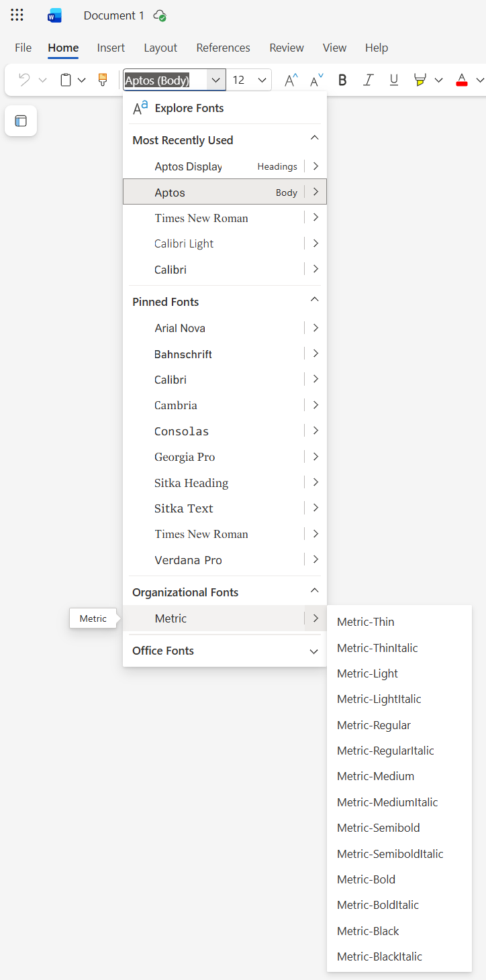Viewport: 486px width, 980px height.
Task: Open the navigation pane icon
Action: pyautogui.click(x=21, y=121)
